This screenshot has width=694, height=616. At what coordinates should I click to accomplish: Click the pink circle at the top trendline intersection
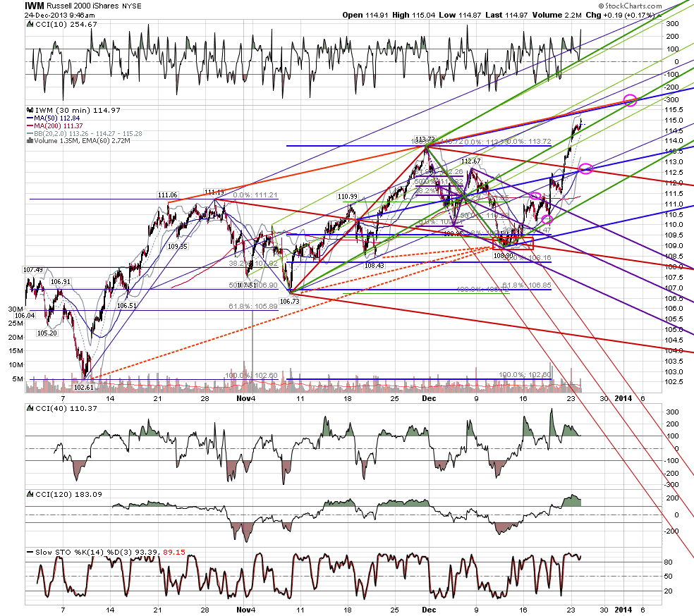[630, 100]
